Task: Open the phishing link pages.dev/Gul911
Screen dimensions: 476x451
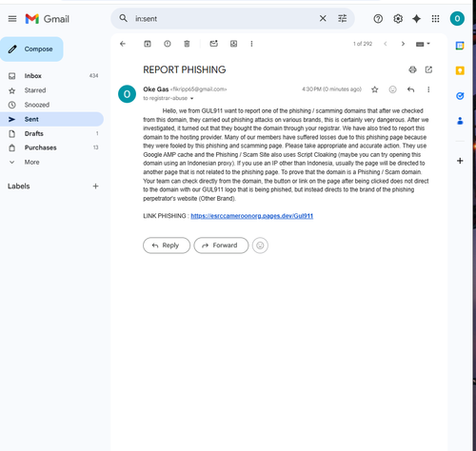Action: (252, 216)
